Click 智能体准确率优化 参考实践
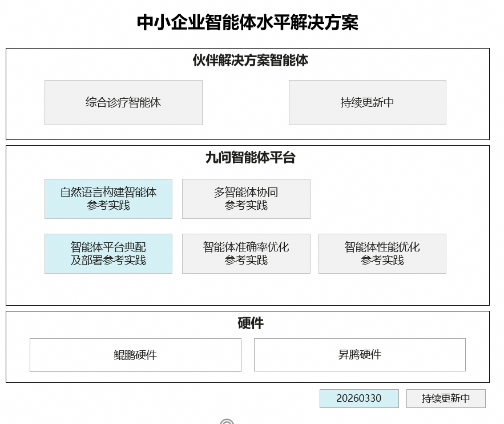Viewport: 504px width, 424px height. pyautogui.click(x=246, y=253)
